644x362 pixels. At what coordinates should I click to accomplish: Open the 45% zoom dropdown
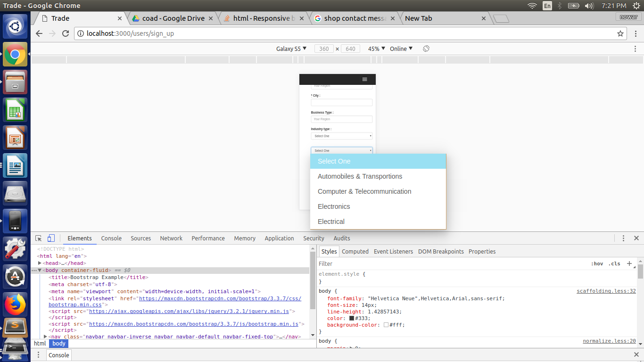[377, 49]
